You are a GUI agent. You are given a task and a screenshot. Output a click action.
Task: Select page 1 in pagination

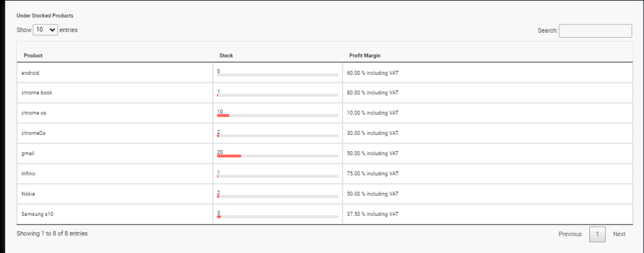click(597, 234)
